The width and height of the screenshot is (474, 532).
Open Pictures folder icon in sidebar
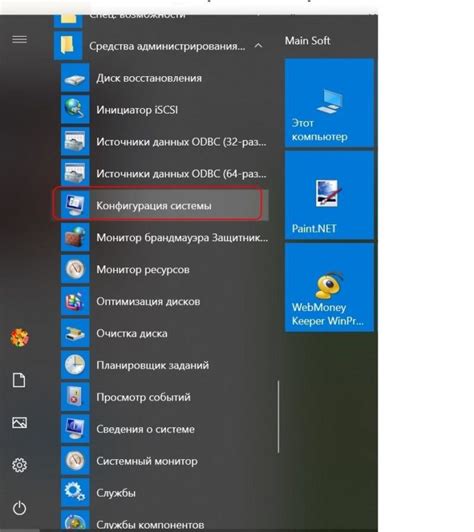point(19,423)
